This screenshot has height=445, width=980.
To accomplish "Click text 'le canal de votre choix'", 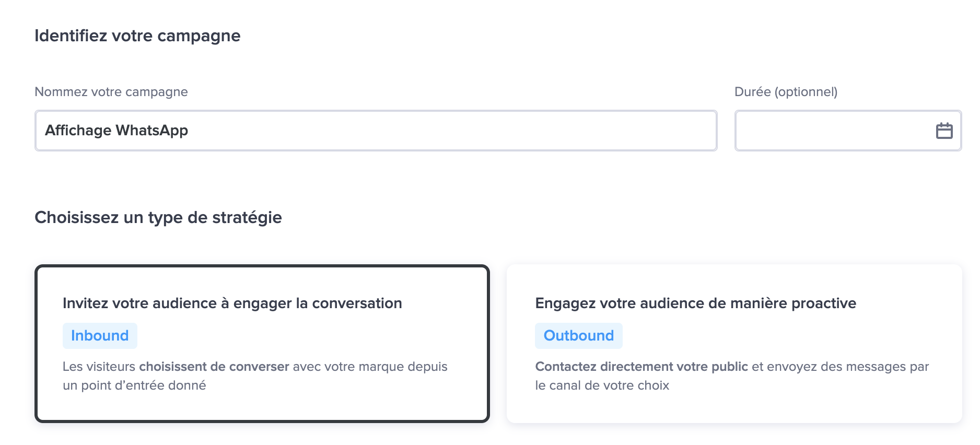I will (602, 385).
